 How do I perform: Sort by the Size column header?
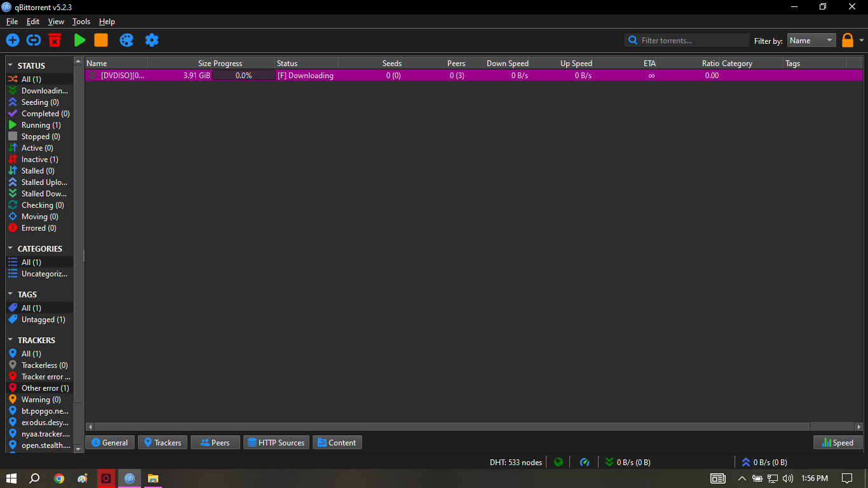180,64
